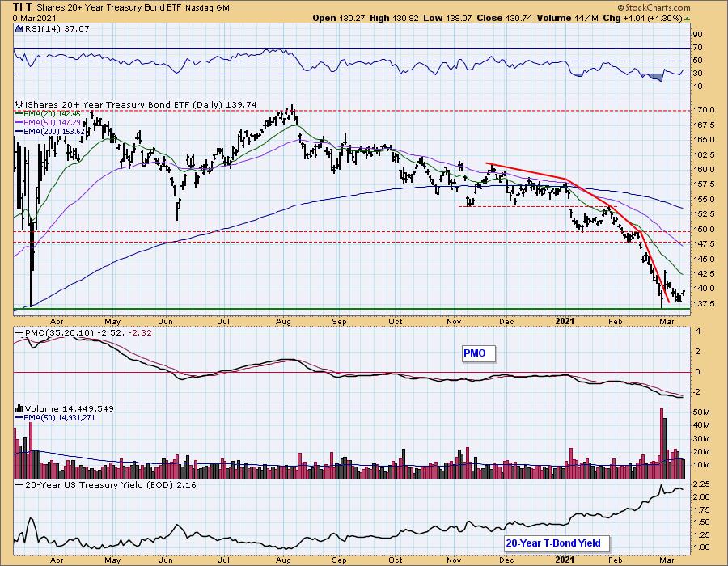
Task: Click the 2.25 yield axis value
Action: tap(701, 484)
